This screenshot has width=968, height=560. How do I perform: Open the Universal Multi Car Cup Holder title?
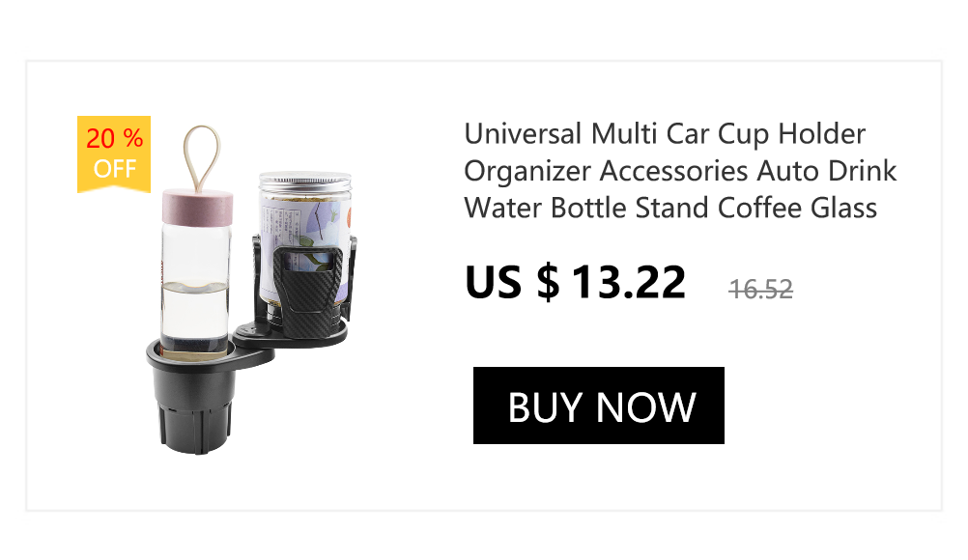(x=680, y=171)
